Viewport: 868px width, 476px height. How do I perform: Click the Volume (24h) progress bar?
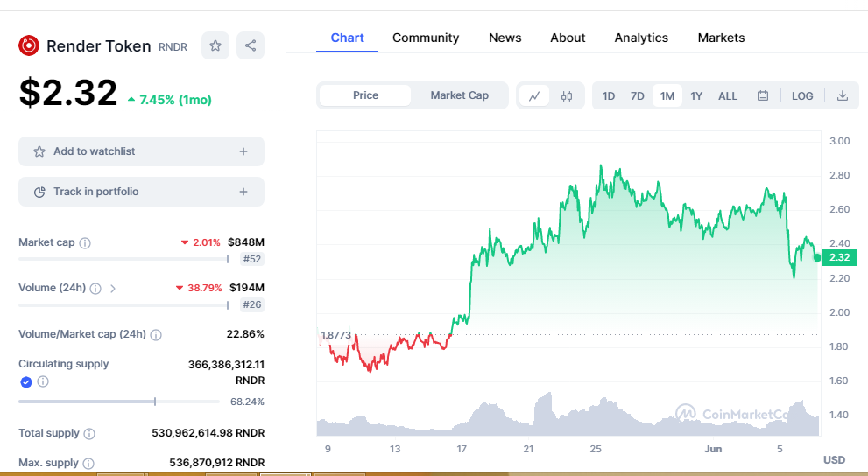click(x=123, y=304)
